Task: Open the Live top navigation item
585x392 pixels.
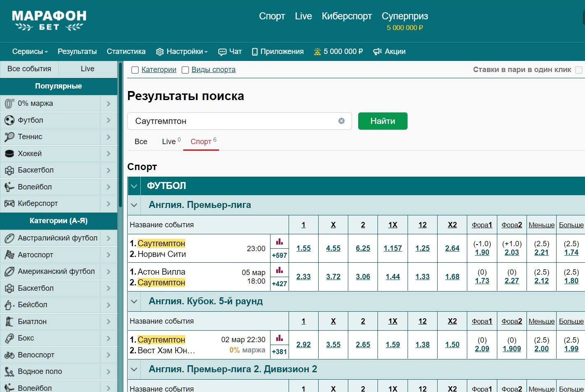Action: point(303,16)
